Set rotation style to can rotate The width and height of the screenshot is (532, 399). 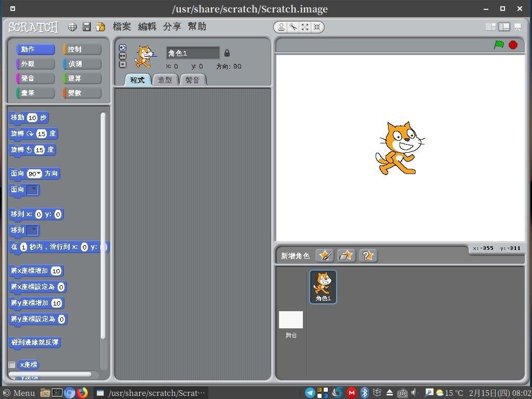point(123,48)
